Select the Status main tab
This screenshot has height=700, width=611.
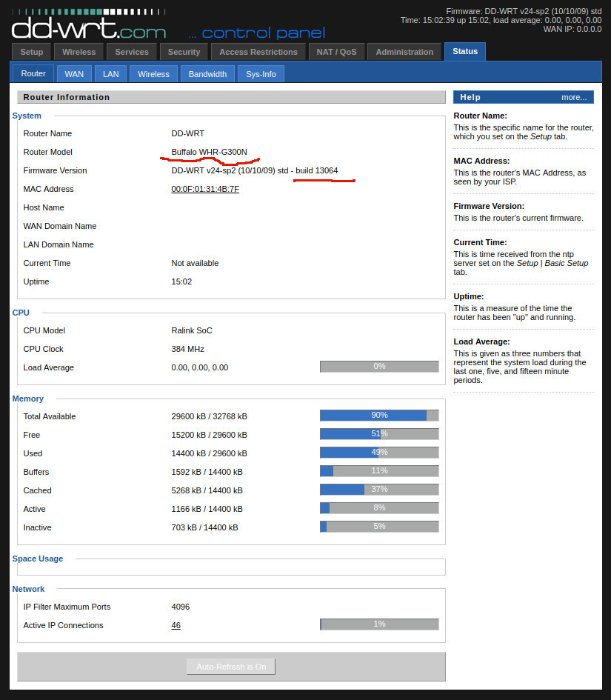tap(465, 51)
